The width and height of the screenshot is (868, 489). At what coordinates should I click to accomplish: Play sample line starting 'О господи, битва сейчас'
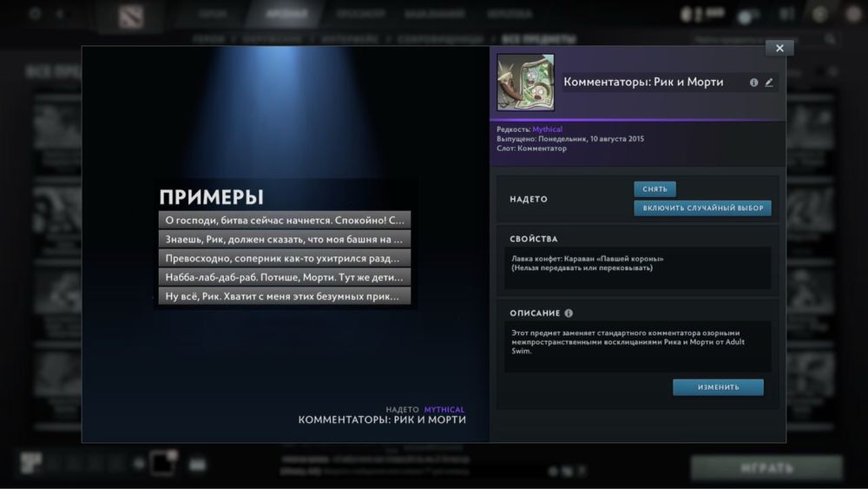pyautogui.click(x=285, y=220)
